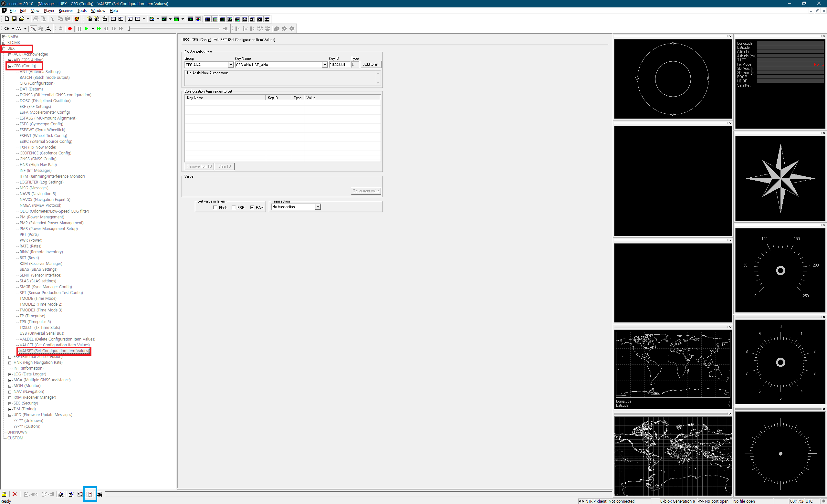Open the new file icon
Screen dimensions: 827x504
point(7,19)
